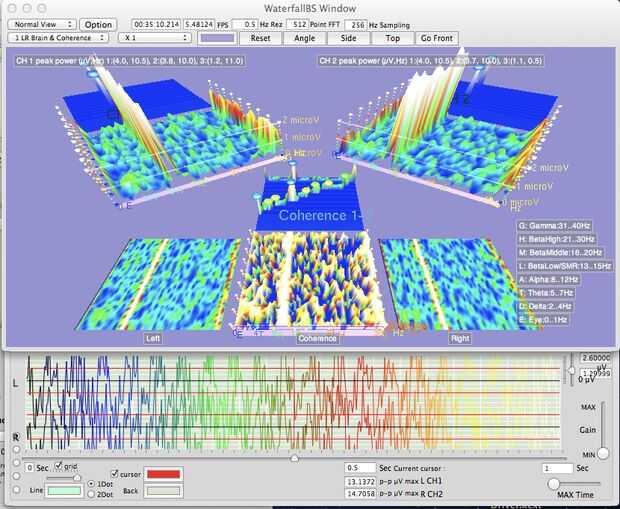The height and width of the screenshot is (509, 620).
Task: Select the radio button below the R label
Action: 16,449
